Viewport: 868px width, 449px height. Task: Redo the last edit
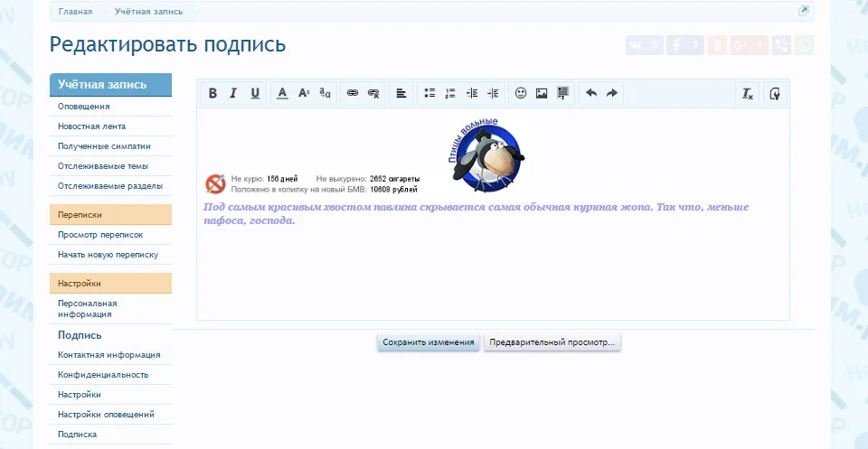click(612, 93)
